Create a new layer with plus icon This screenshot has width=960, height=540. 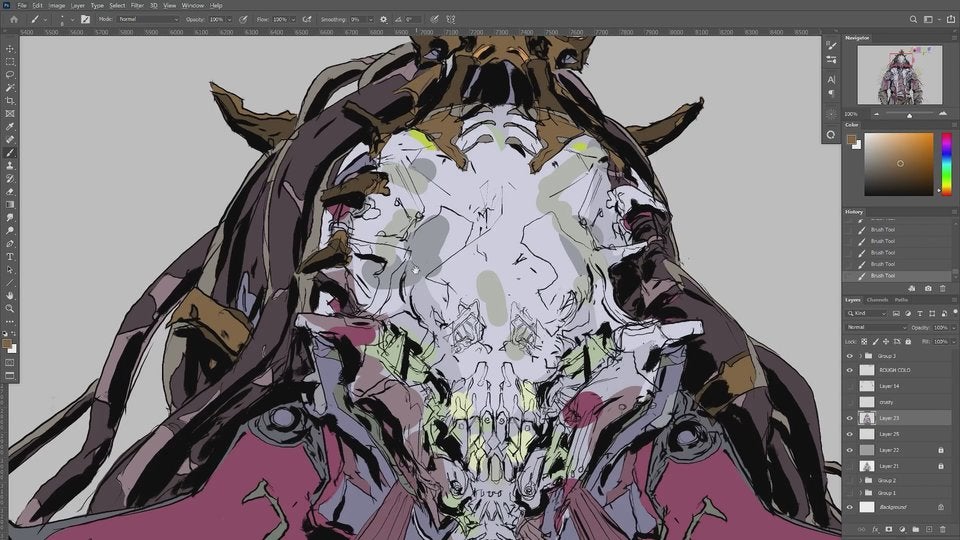tap(929, 529)
